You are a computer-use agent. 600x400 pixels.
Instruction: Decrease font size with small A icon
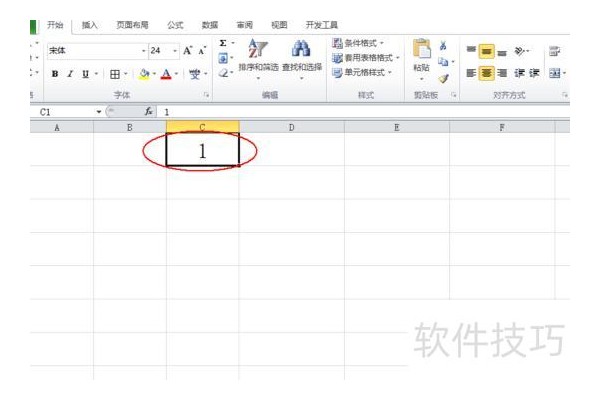(x=202, y=51)
